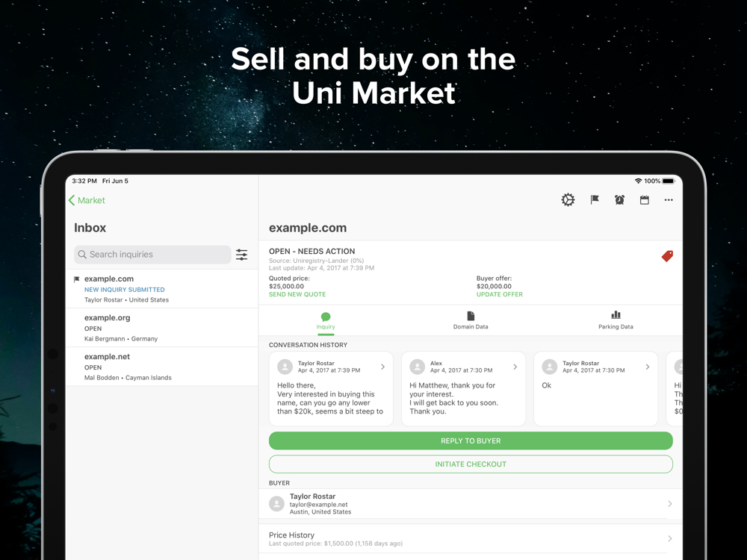The height and width of the screenshot is (560, 747).
Task: Click Taylor Rostar's avatar in the Ok message
Action: (549, 367)
